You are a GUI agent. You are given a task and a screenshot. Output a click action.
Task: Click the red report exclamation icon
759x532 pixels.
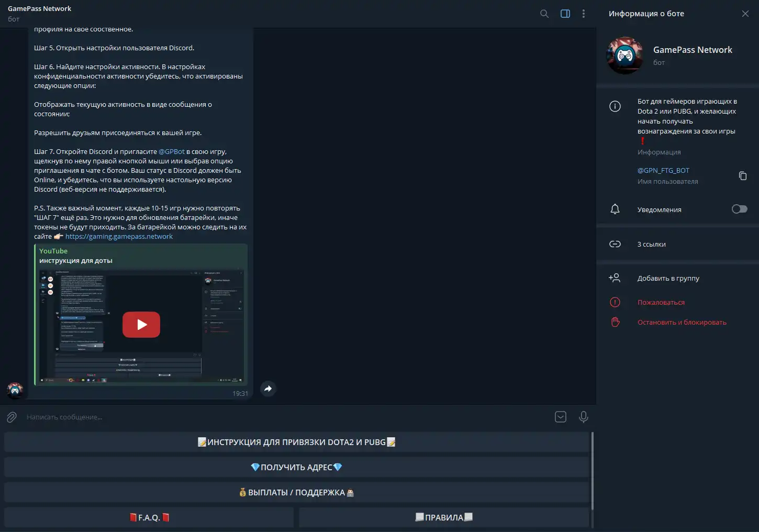(x=615, y=302)
